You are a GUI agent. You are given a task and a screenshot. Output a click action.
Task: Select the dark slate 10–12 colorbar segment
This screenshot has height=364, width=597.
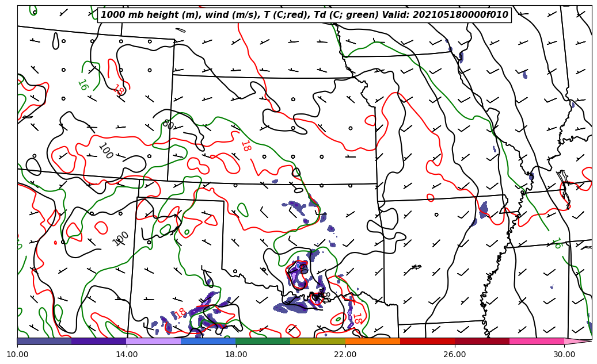44,341
